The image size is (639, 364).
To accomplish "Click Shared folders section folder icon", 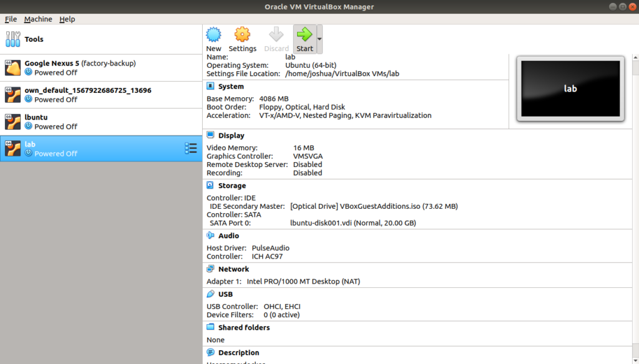I will point(210,327).
